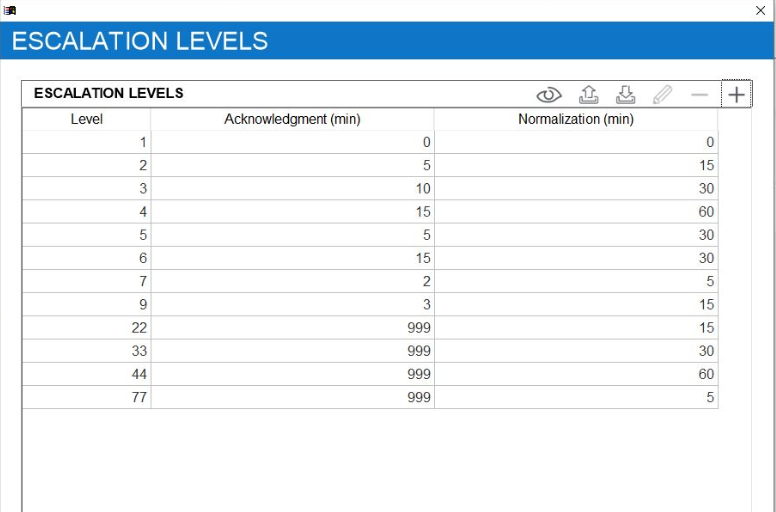
Task: Click the minus remove level icon
Action: tap(699, 95)
